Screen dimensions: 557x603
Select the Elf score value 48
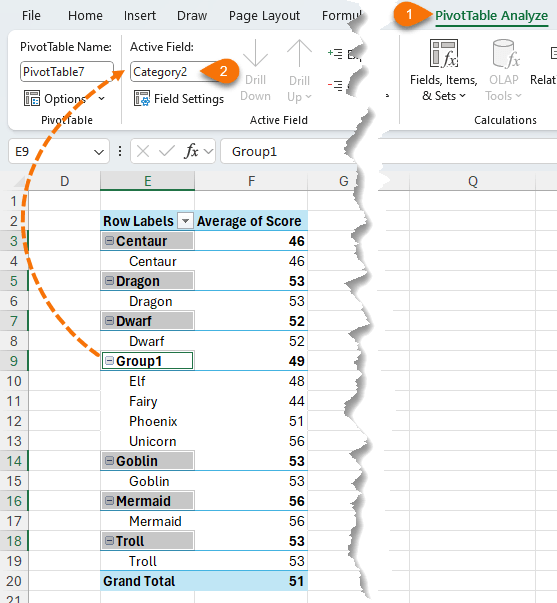coord(251,381)
